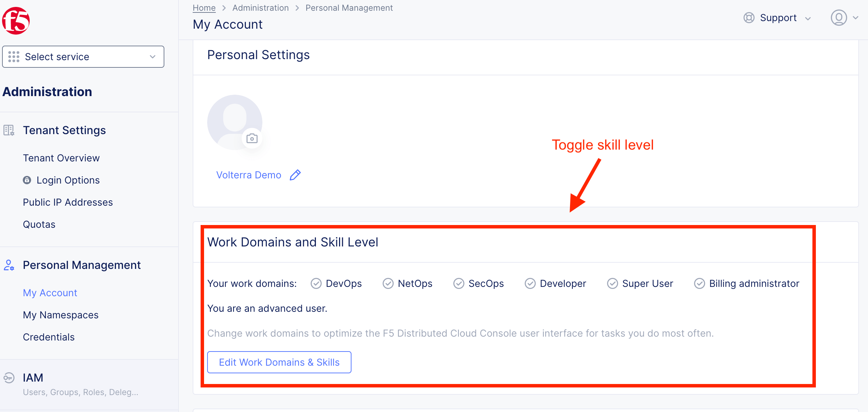Open the Select service dropdown
The image size is (868, 412).
point(83,57)
